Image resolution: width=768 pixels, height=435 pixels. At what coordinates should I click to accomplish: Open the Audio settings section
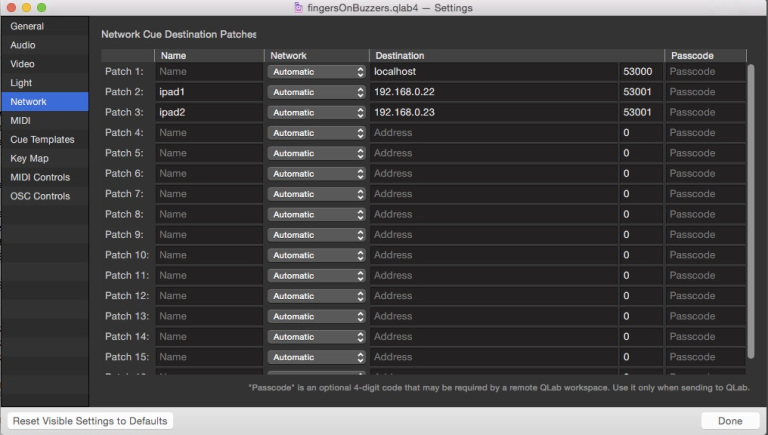point(23,45)
